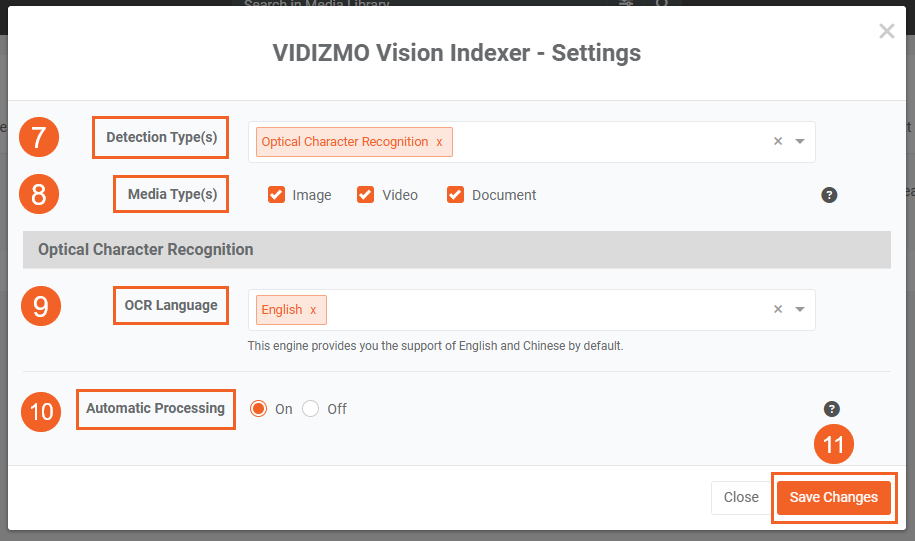Clear all selected Detection Types
The image size is (915, 541).
pyautogui.click(x=778, y=142)
